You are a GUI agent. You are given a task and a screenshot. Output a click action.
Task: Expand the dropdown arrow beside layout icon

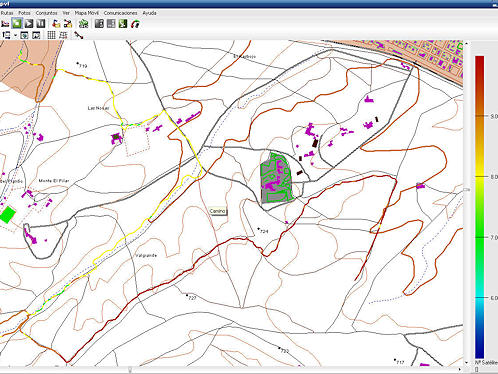[x=15, y=35]
